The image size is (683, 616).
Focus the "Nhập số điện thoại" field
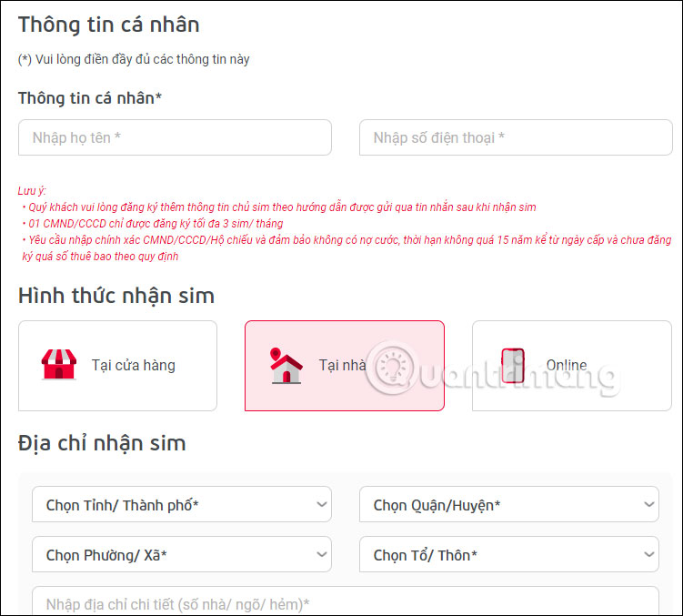(516, 137)
